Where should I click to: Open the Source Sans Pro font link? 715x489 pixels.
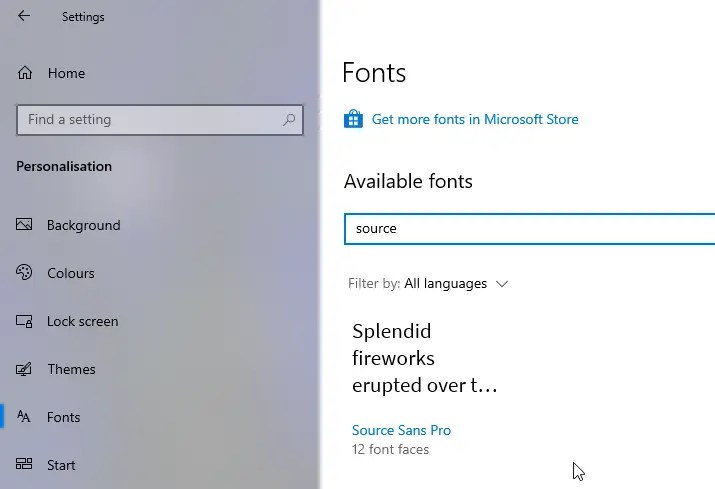(401, 430)
